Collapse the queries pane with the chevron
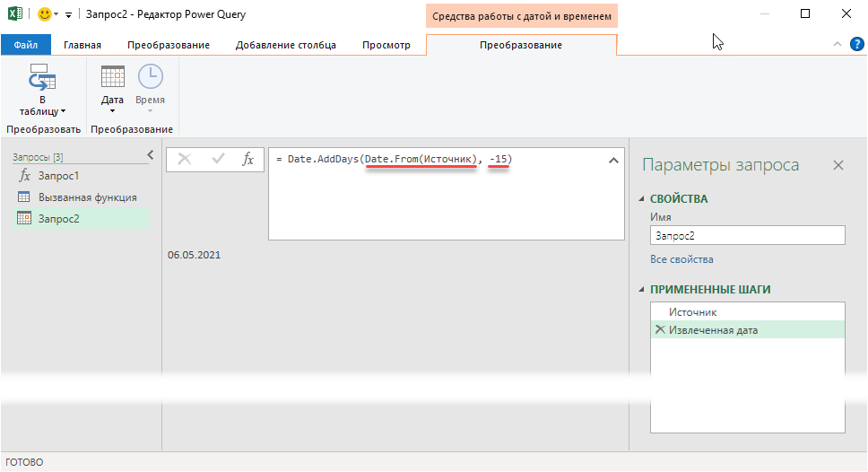 pyautogui.click(x=150, y=156)
